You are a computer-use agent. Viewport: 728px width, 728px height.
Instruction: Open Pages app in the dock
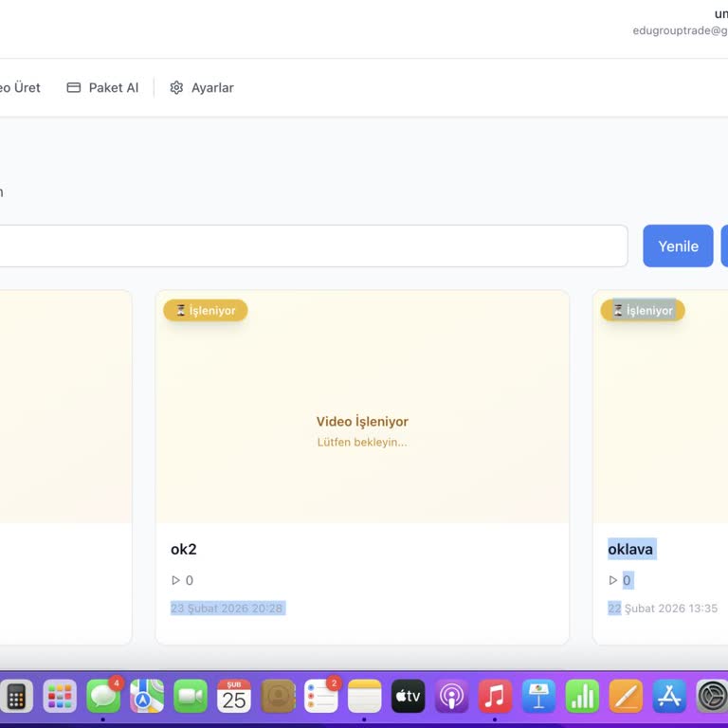pyautogui.click(x=626, y=696)
